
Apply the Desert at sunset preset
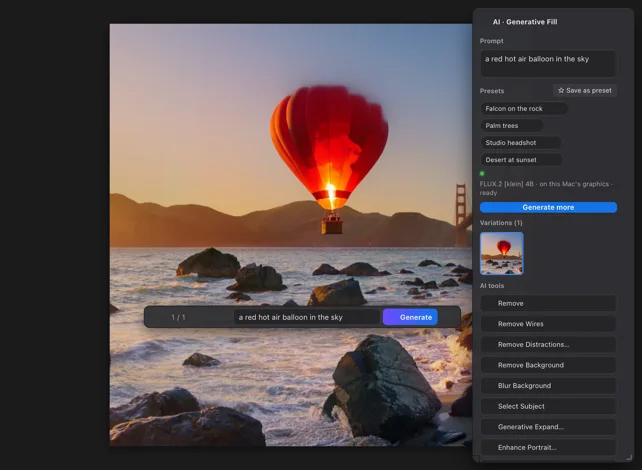pyautogui.click(x=521, y=160)
